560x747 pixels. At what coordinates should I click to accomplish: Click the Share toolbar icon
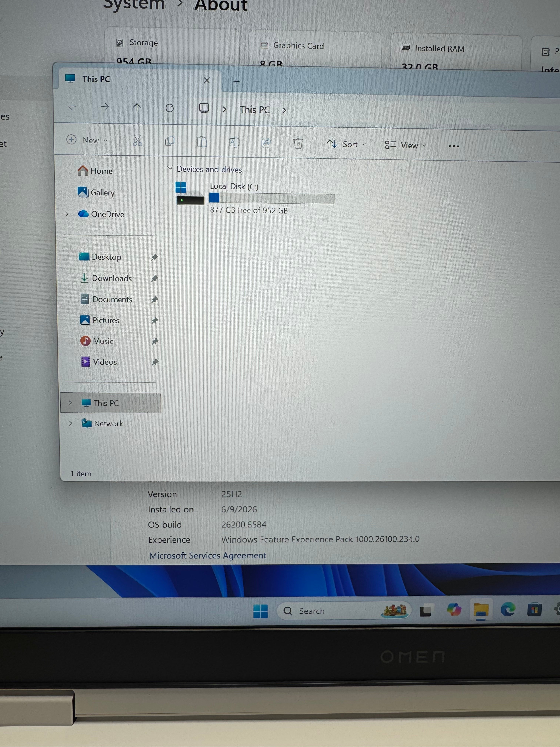point(266,143)
